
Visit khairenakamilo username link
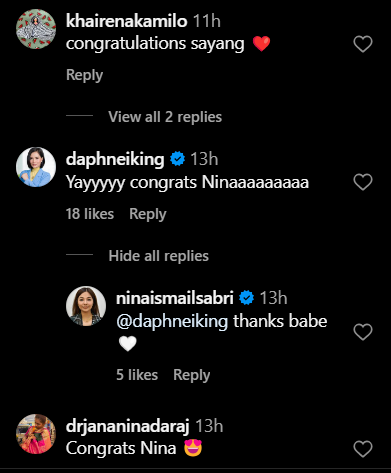[x=127, y=21]
